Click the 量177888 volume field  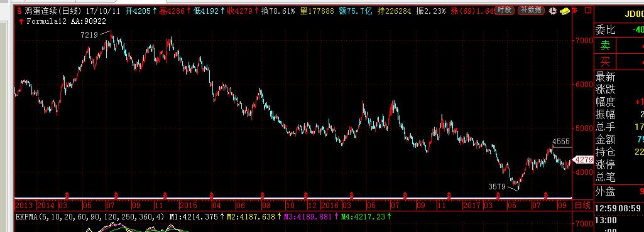tap(317, 11)
